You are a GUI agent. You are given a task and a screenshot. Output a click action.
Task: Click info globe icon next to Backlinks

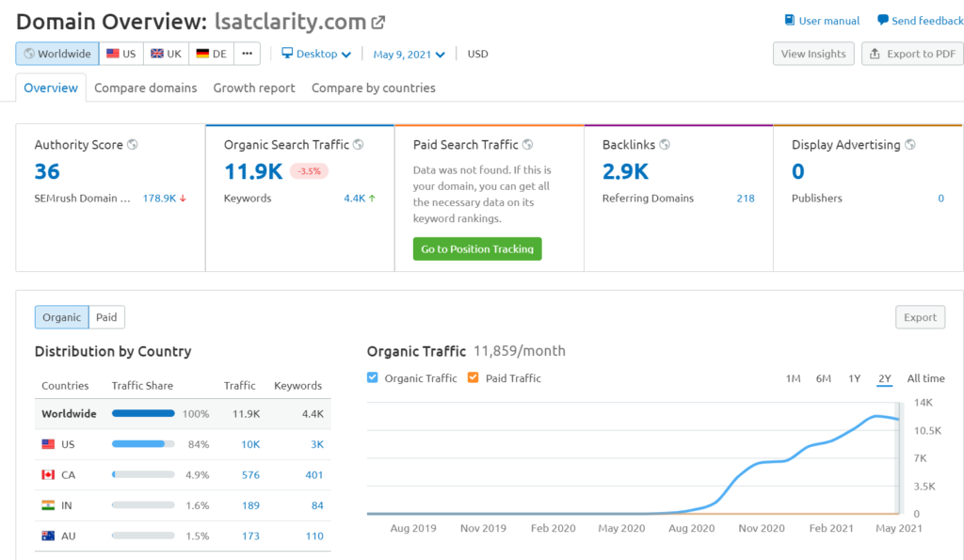pyautogui.click(x=665, y=144)
